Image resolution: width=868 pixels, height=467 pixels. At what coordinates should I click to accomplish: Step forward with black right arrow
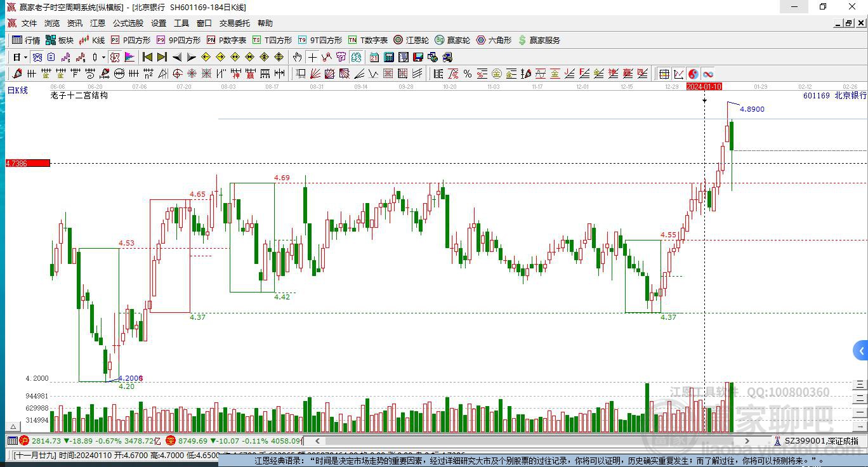(191, 57)
